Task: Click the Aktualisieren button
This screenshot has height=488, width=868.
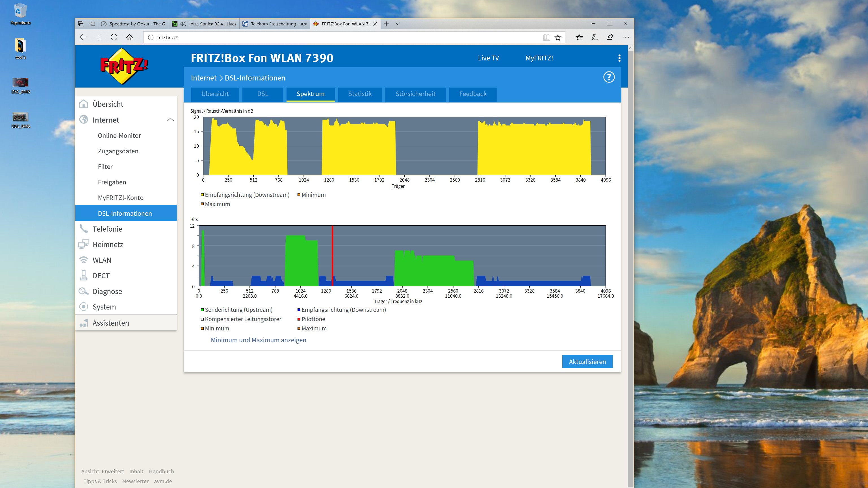Action: (x=587, y=361)
